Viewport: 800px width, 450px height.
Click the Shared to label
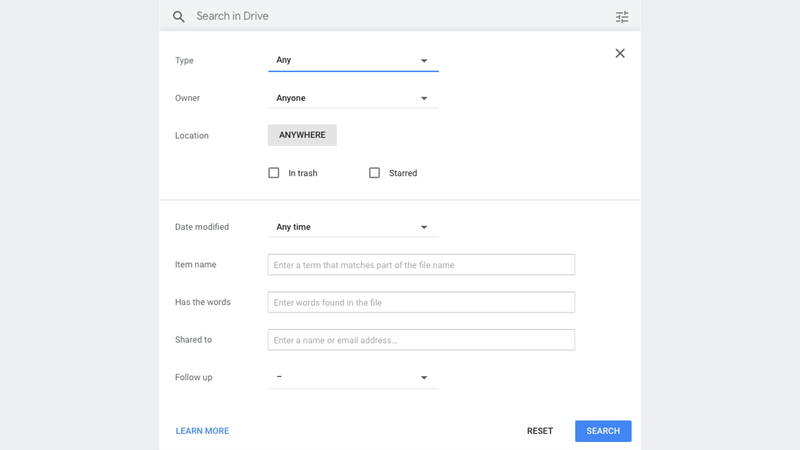click(193, 340)
